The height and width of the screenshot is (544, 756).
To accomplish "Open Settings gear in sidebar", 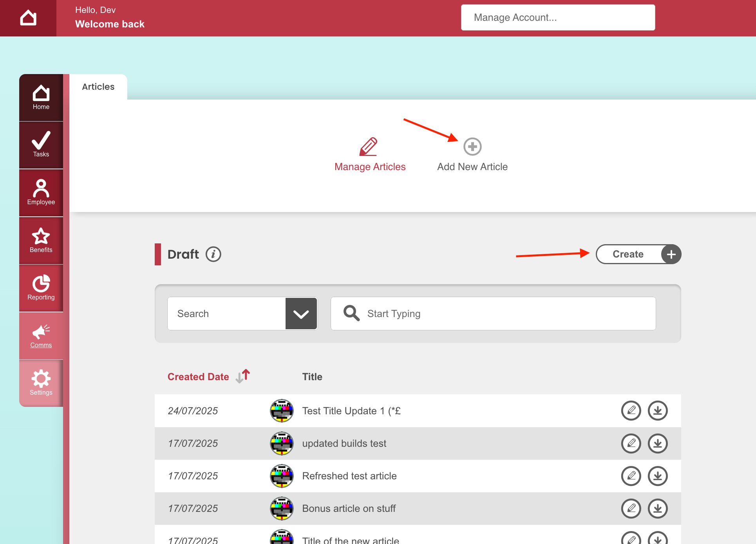I will (41, 383).
